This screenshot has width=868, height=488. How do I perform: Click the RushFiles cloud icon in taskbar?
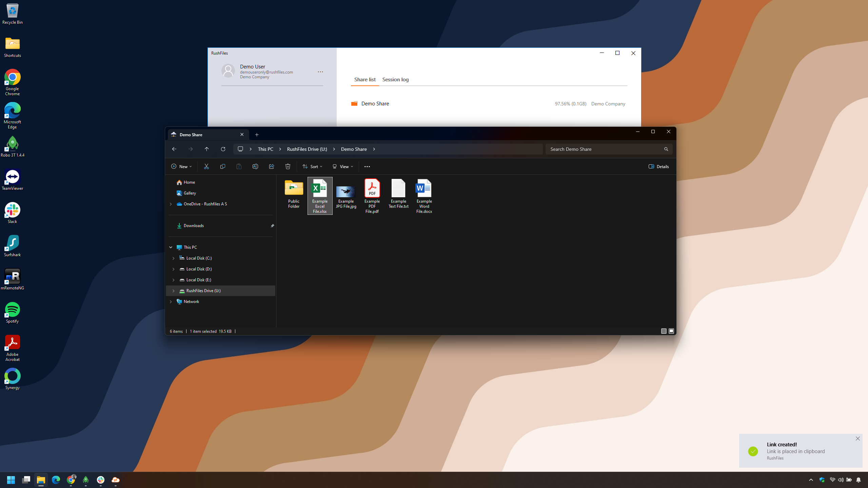pos(116,480)
